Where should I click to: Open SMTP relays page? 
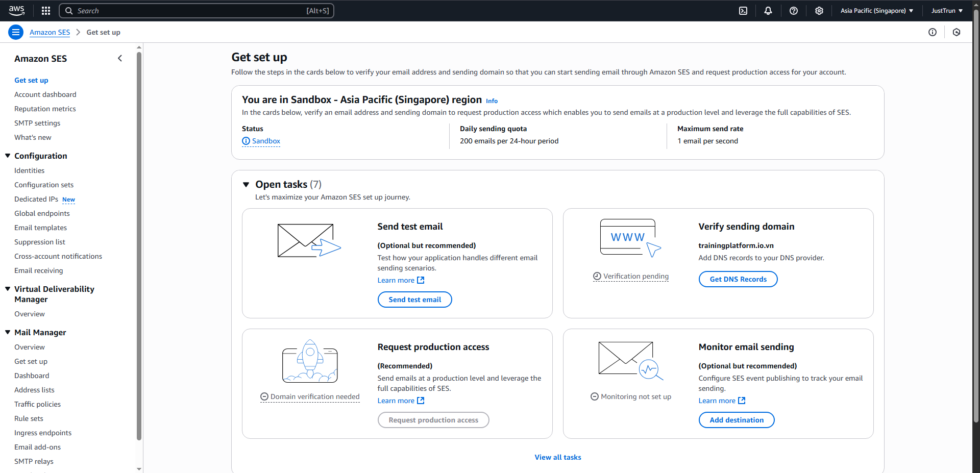coord(34,461)
